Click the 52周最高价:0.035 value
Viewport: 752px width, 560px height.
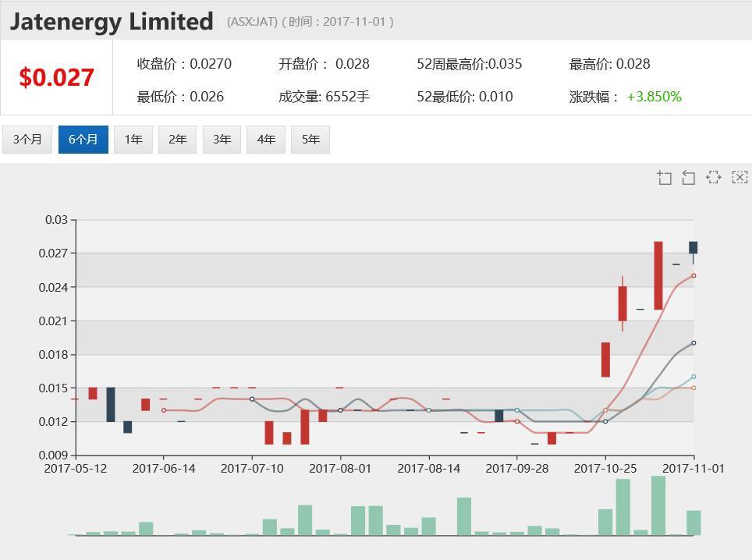point(469,64)
